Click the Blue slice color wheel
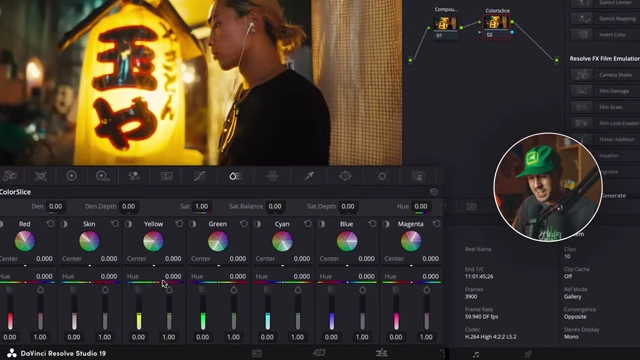Screen dimensions: 640x360 click(347, 241)
